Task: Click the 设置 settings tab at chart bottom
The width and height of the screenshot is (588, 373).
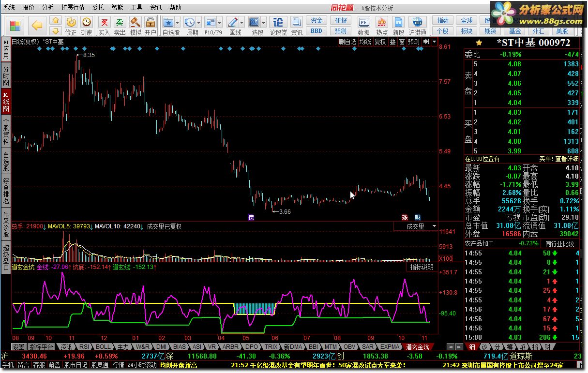Action: (x=18, y=347)
